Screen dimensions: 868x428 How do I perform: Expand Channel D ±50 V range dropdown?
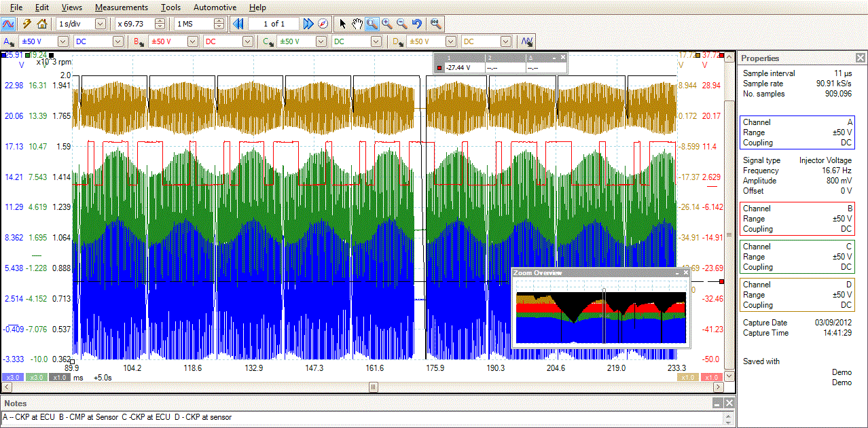(452, 41)
